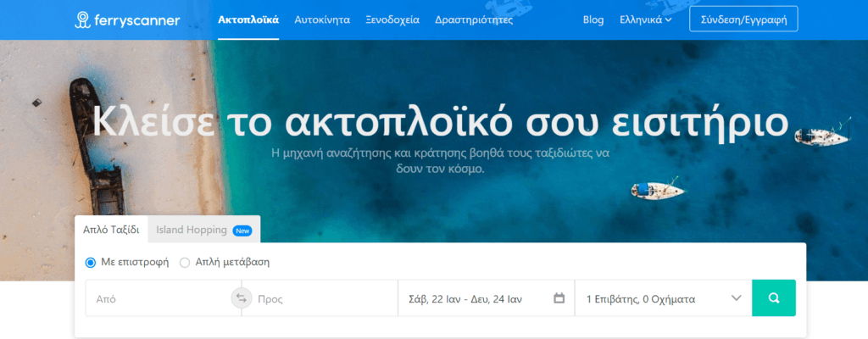Open the calendar icon in date field
The width and height of the screenshot is (868, 339).
pos(559,298)
